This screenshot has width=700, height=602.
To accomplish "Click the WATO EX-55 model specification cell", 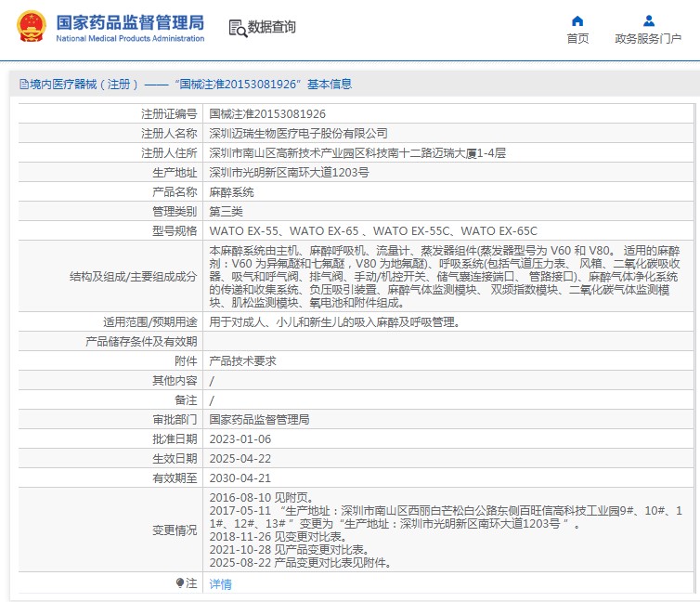I will click(x=373, y=231).
